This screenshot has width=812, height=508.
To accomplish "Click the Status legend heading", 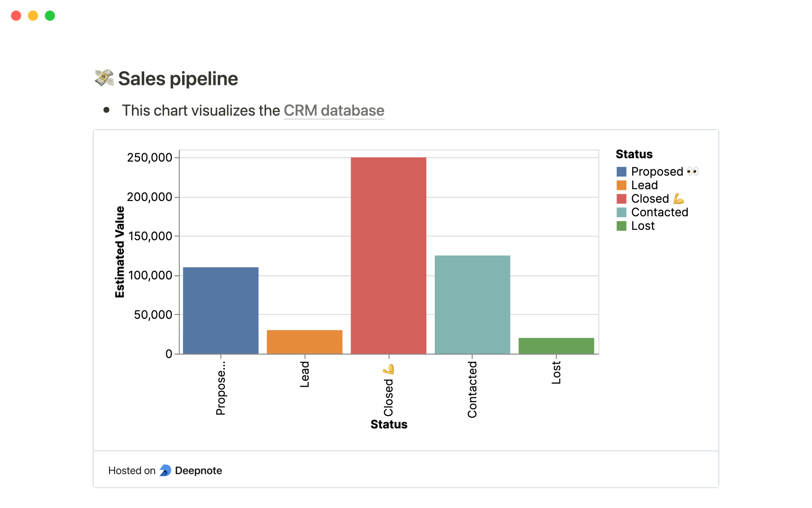I will tap(634, 154).
